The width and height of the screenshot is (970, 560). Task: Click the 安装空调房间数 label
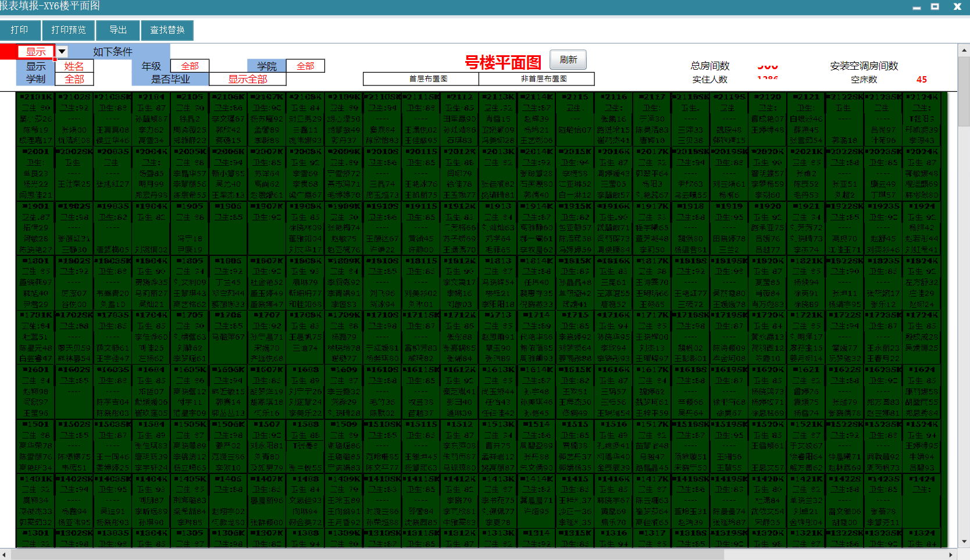[x=864, y=66]
